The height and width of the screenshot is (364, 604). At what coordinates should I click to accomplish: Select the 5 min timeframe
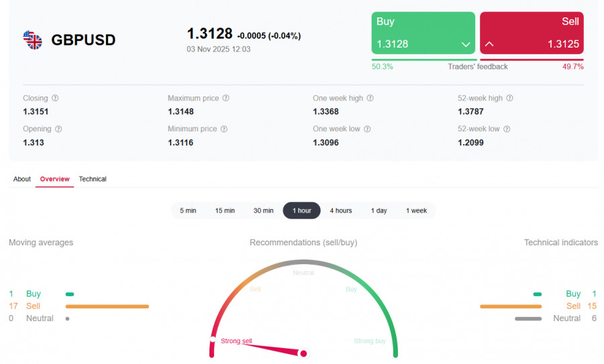coord(188,210)
